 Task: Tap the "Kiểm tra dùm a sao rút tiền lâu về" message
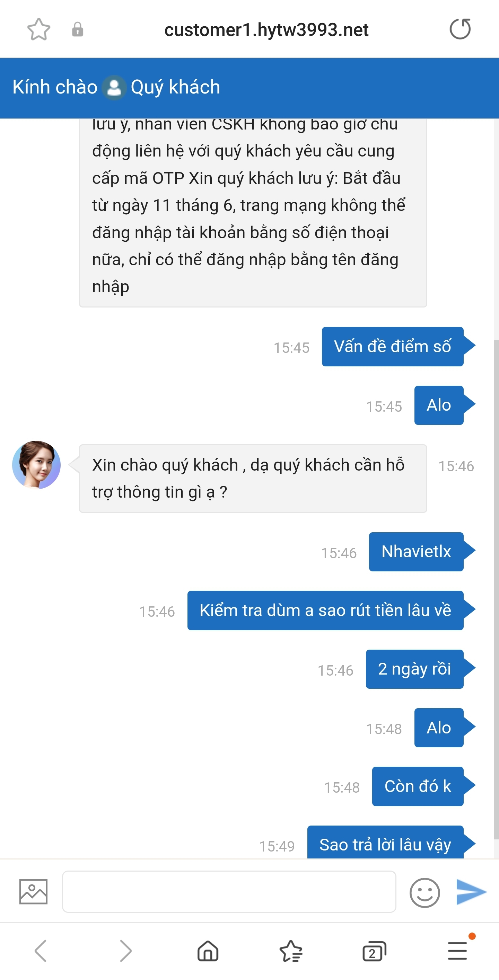(325, 611)
